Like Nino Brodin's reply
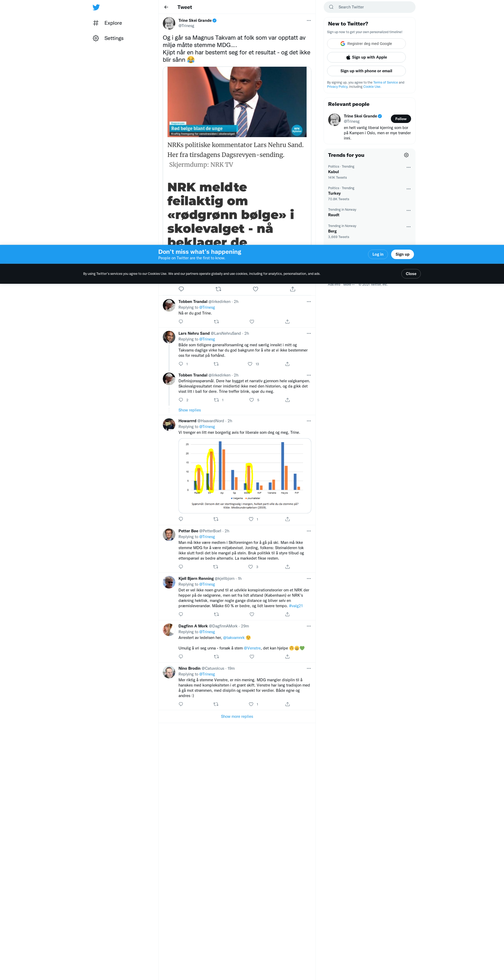The image size is (504, 980). click(x=251, y=704)
